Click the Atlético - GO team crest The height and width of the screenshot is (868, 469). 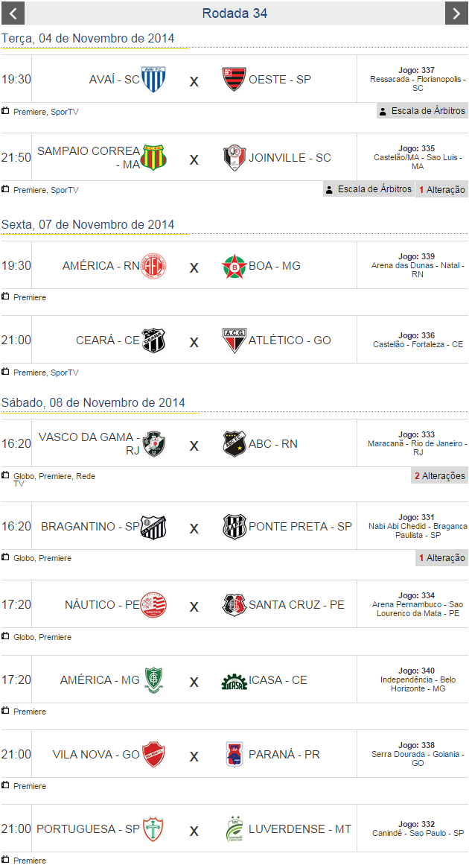click(234, 340)
